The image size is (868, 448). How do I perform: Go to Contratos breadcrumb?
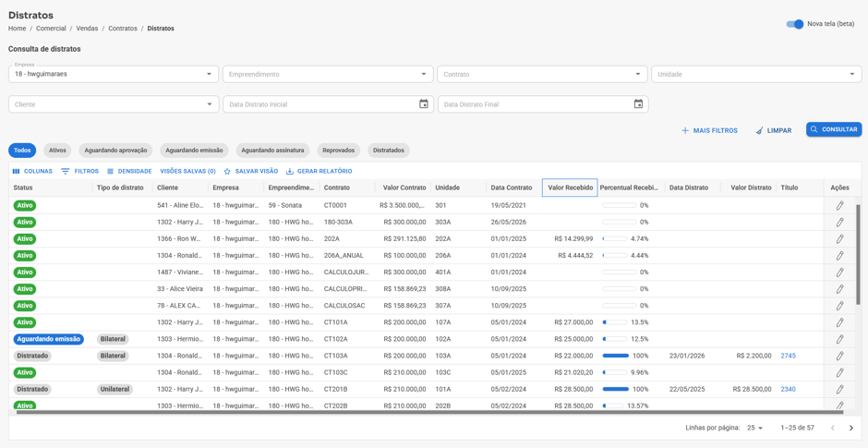[x=122, y=29]
